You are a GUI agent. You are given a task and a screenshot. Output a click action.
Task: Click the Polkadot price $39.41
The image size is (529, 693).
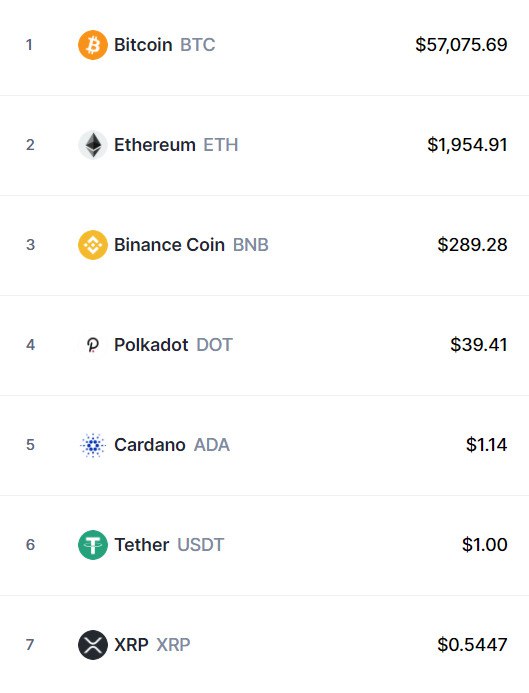click(x=479, y=345)
